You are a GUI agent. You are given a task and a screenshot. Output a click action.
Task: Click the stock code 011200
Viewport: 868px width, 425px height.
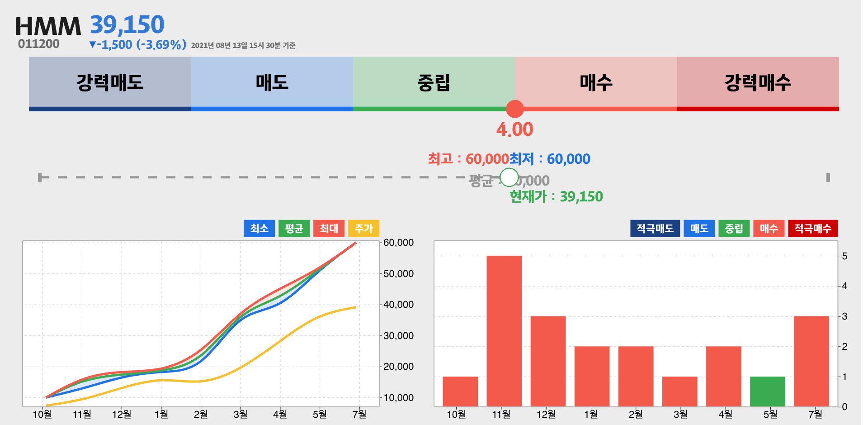tap(39, 44)
